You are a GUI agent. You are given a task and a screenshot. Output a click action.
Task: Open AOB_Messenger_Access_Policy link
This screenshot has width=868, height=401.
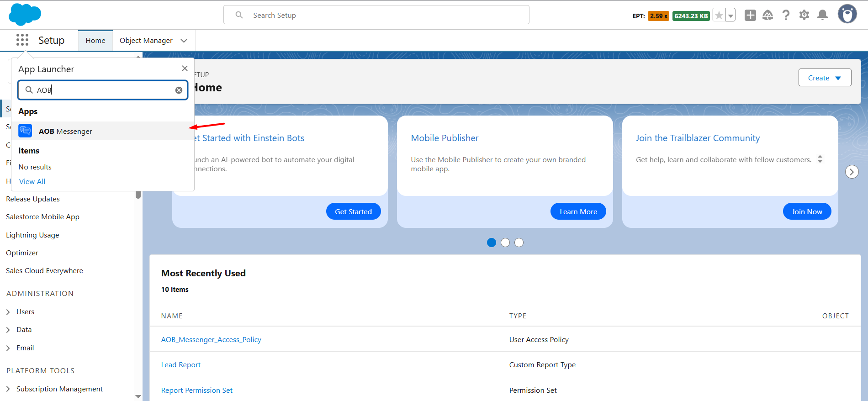tap(211, 340)
